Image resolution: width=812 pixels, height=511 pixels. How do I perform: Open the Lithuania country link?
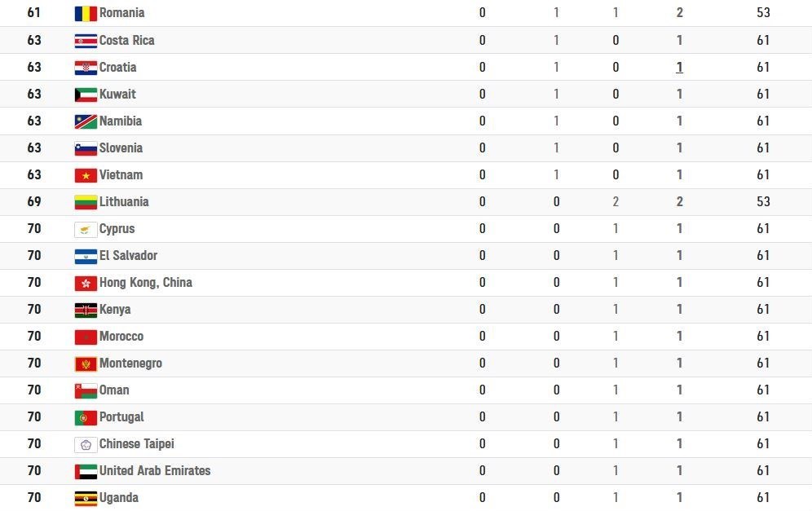[124, 201]
